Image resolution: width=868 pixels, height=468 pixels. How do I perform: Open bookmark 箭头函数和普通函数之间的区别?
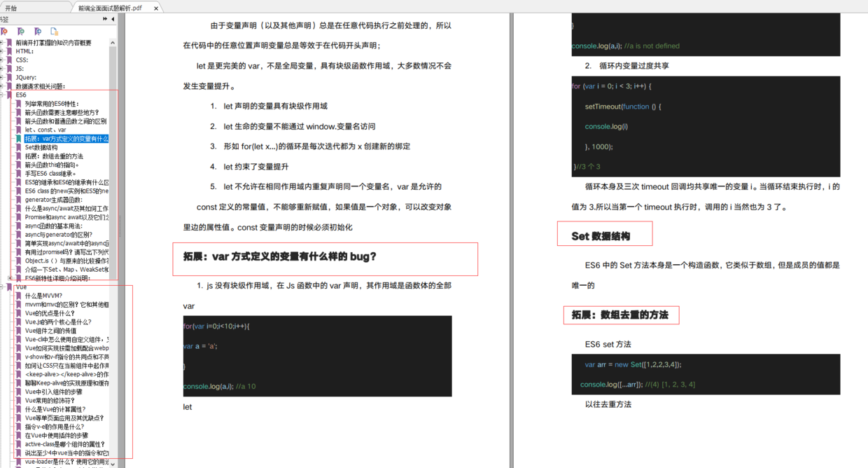[66, 121]
